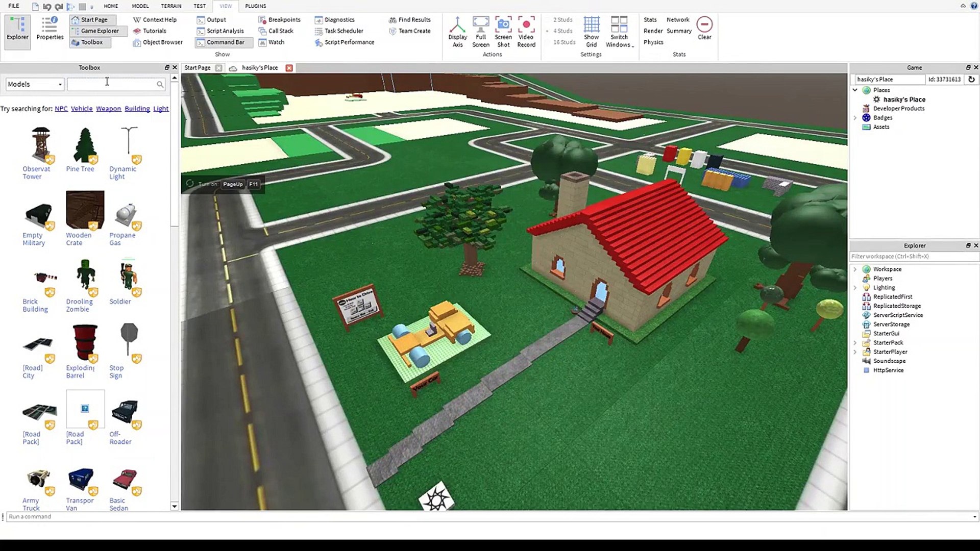The height and width of the screenshot is (551, 980).
Task: Click the Clear stats icon
Action: (704, 28)
